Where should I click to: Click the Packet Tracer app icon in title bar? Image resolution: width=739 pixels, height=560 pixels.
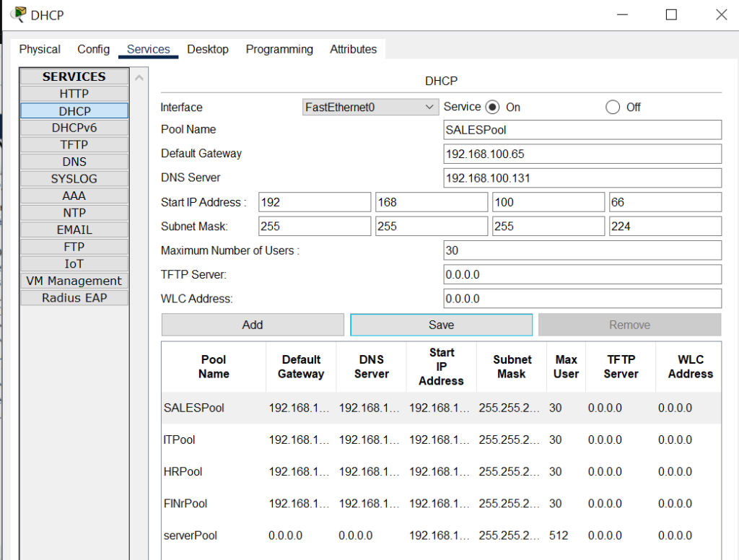pos(18,14)
